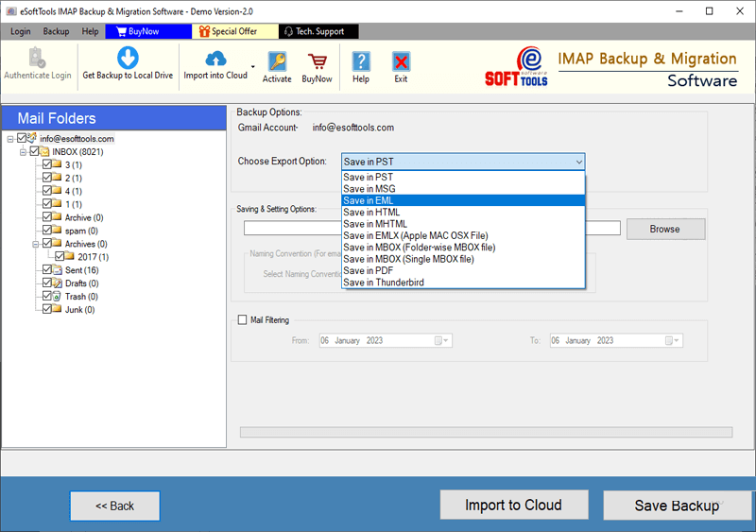Open the Import into Cloud dropdown arrow
Screen dimensions: 756x532
click(x=253, y=66)
